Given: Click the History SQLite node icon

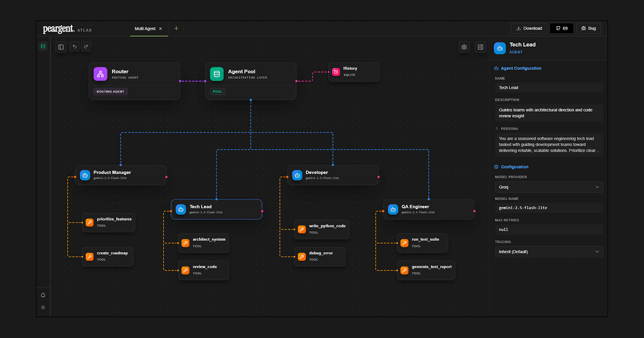Looking at the screenshot, I should [x=336, y=72].
